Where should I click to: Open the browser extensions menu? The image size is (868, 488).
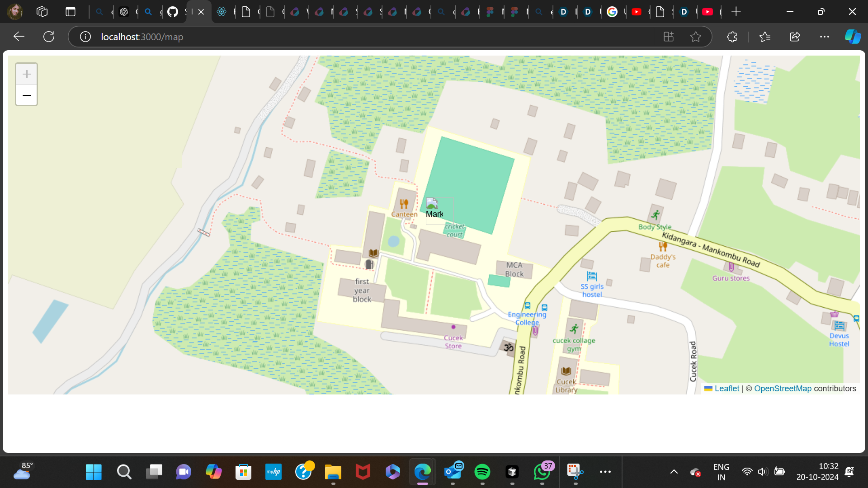(x=732, y=37)
